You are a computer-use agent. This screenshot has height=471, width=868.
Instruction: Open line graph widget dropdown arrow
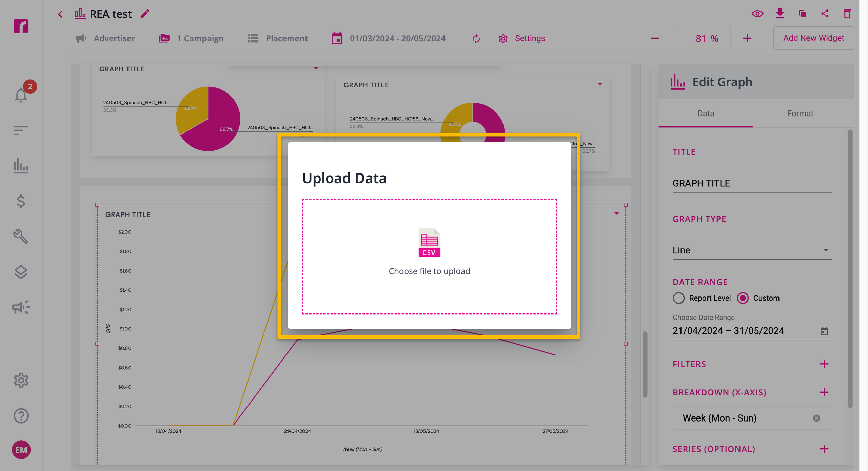(617, 214)
